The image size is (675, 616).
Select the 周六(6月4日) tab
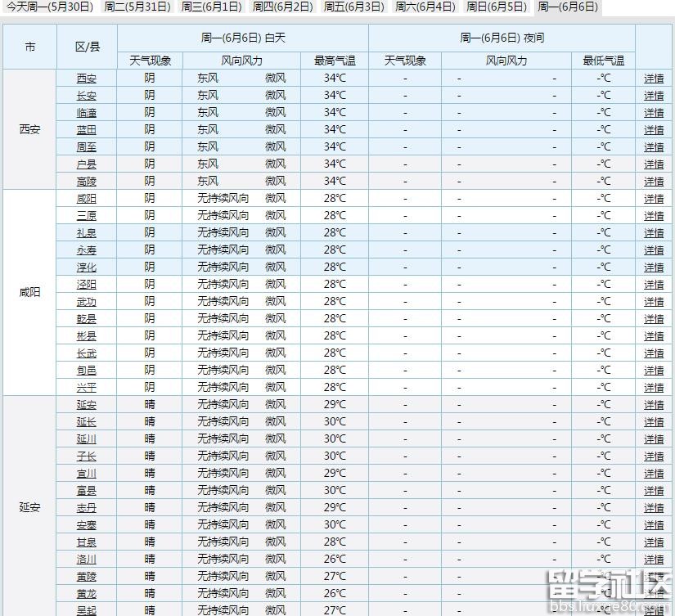[425, 7]
